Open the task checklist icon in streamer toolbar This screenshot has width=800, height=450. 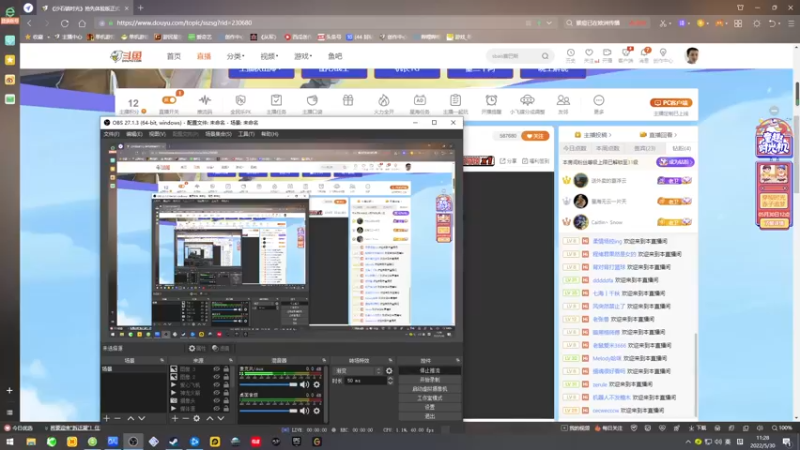tap(276, 100)
